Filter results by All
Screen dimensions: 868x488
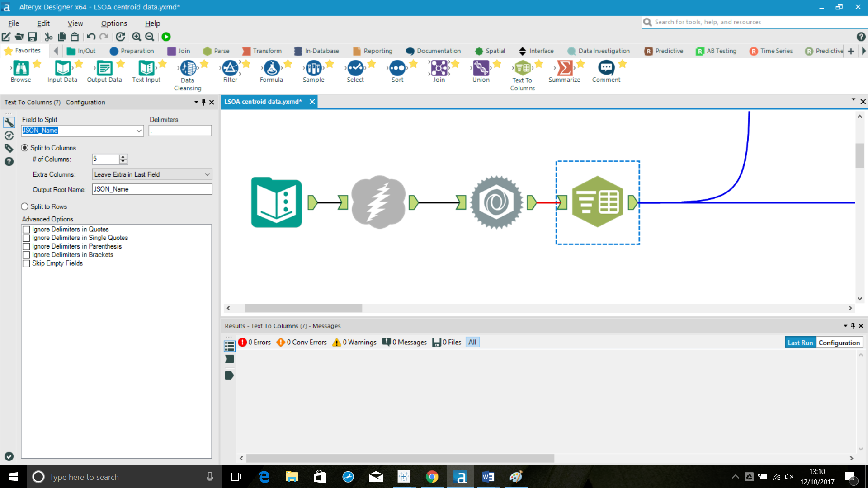coord(472,342)
